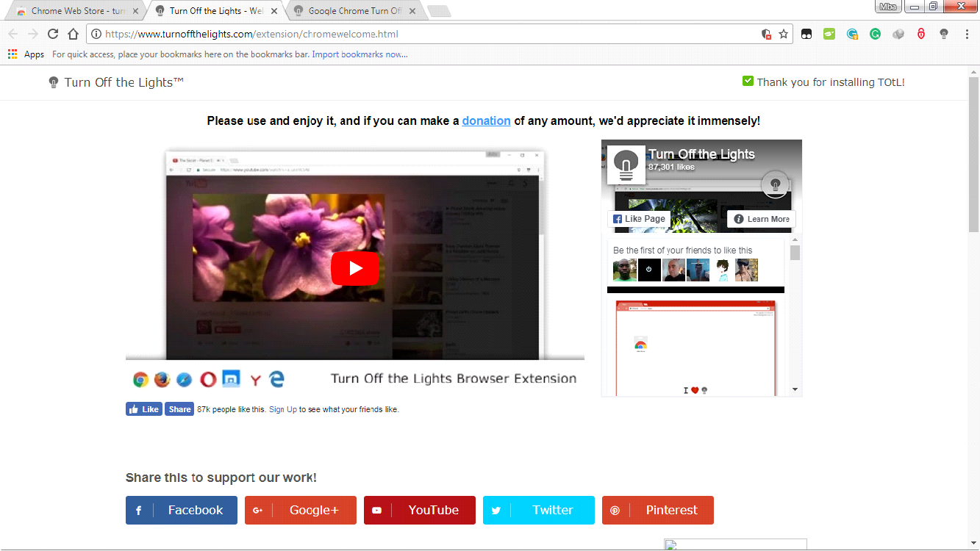Share on Facebook with the blue button

182,510
